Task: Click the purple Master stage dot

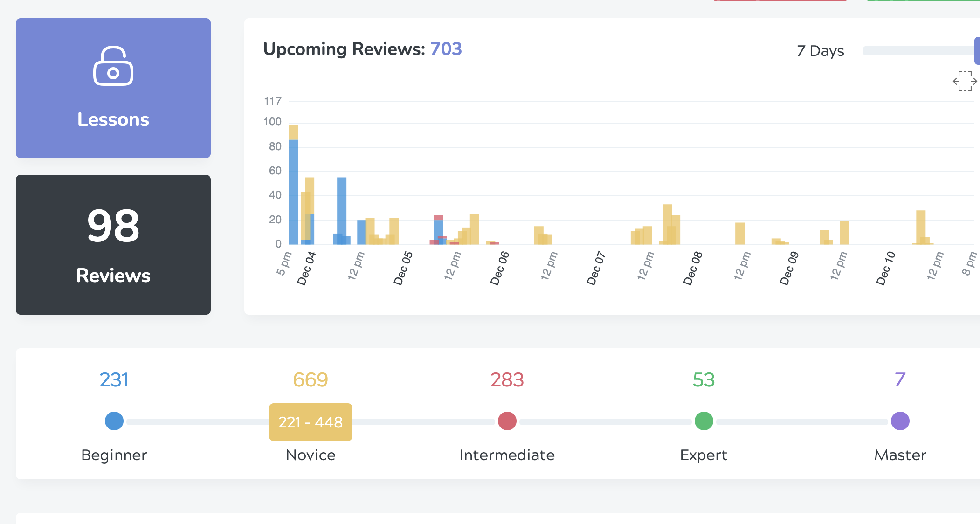Action: click(x=900, y=421)
